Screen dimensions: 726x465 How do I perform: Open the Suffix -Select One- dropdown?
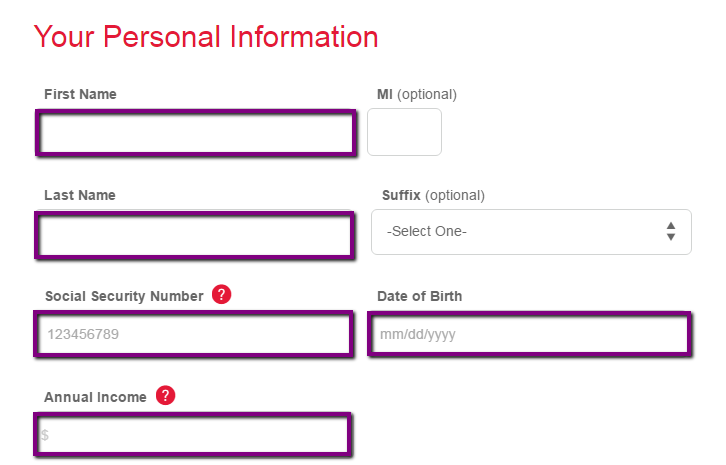pyautogui.click(x=531, y=232)
